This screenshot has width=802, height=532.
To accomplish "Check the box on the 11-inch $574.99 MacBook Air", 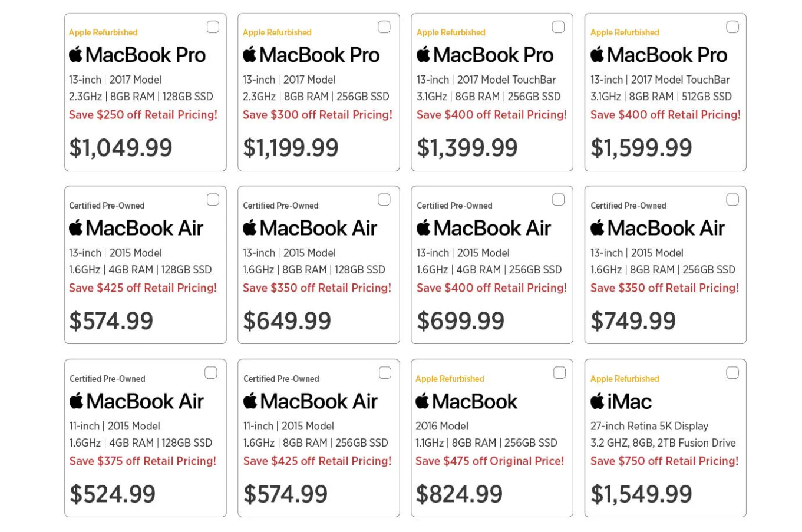I will coord(385,372).
